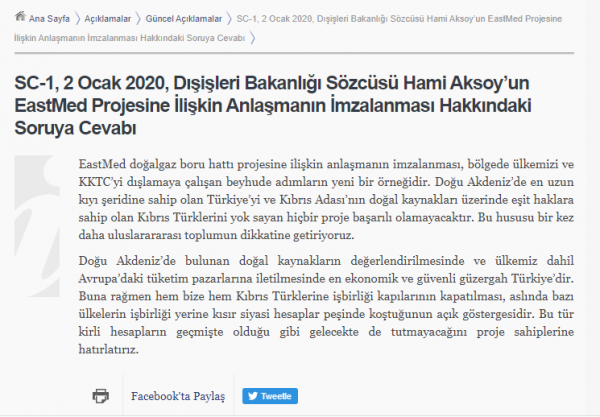Share article via Facebook'ta Paylaş

[178, 395]
